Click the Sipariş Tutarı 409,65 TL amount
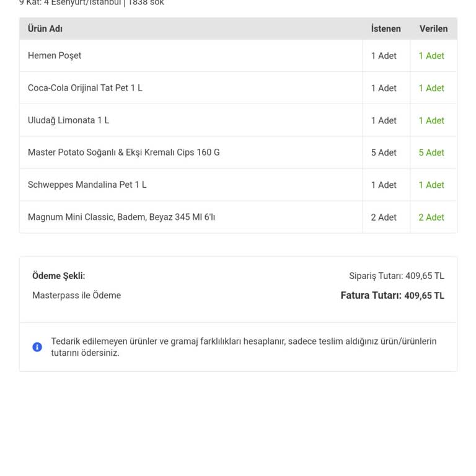The width and height of the screenshot is (476, 476). pos(397,276)
